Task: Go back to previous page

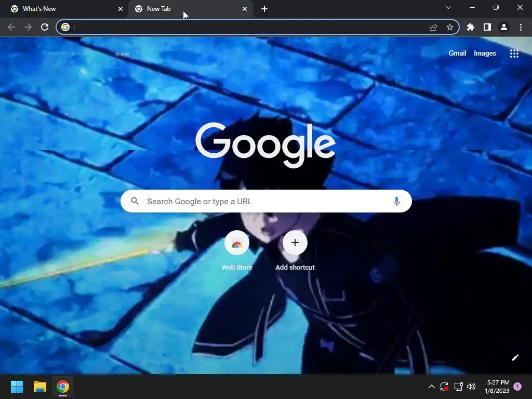Action: [x=11, y=27]
